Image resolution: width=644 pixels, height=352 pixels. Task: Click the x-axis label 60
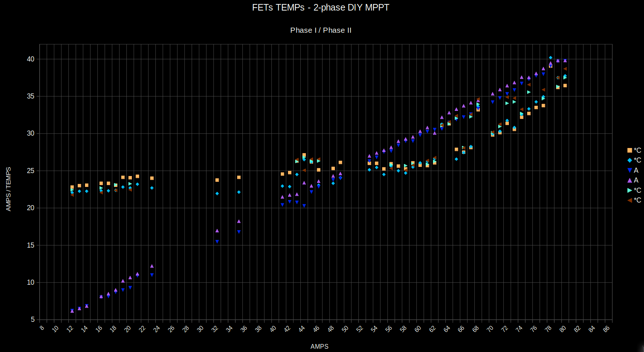click(x=418, y=329)
